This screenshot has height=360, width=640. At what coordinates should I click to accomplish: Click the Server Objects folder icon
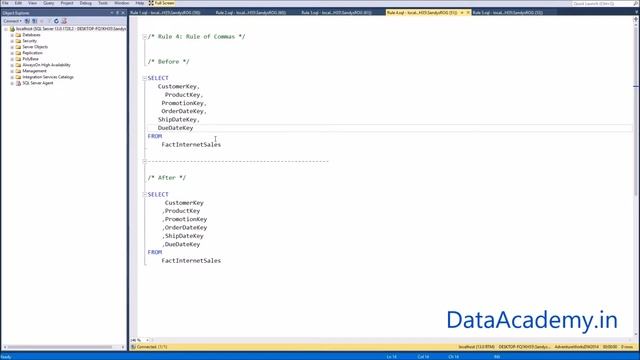[x=18, y=47]
